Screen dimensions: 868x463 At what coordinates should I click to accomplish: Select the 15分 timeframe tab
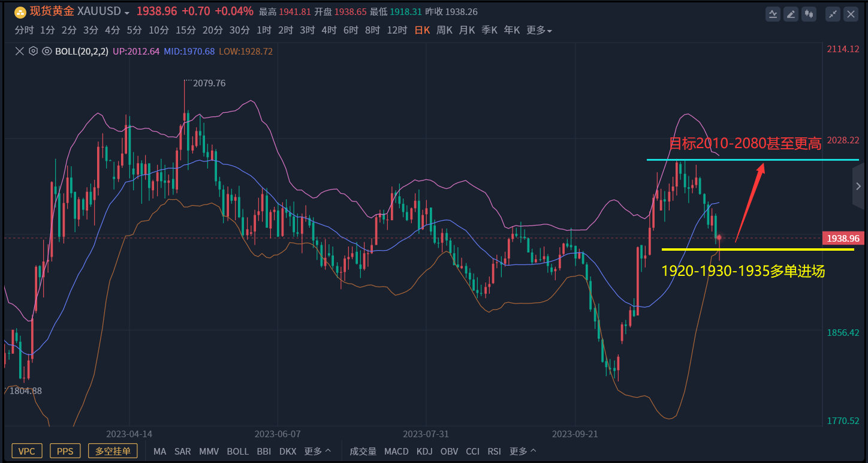[x=186, y=30]
